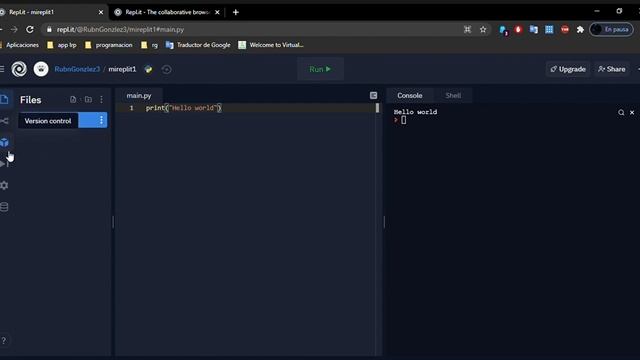Open the programacion bookmark folder
640x360 pixels.
coord(109,45)
